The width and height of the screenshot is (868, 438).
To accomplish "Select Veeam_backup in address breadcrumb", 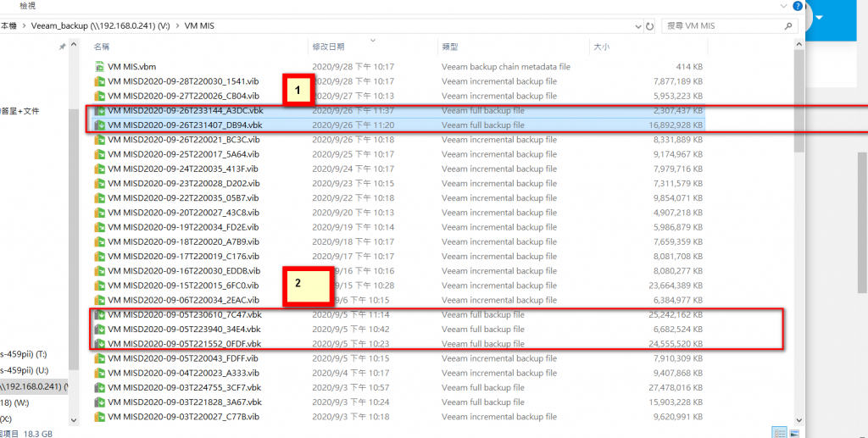I will (100, 26).
